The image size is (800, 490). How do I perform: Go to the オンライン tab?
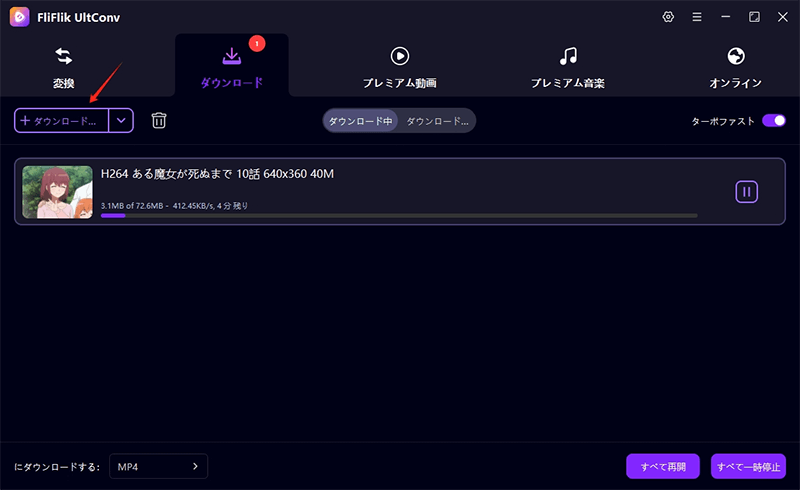[736, 66]
